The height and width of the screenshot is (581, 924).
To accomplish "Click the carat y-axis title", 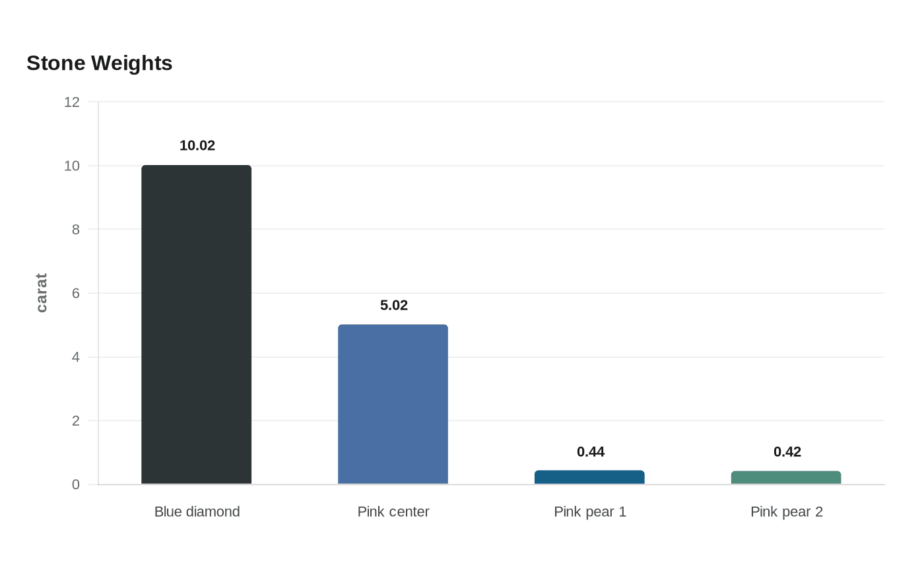I will pyautogui.click(x=42, y=293).
